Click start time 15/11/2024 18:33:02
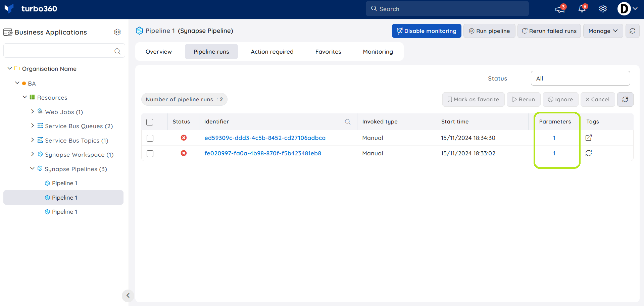The height and width of the screenshot is (306, 644). pyautogui.click(x=468, y=153)
